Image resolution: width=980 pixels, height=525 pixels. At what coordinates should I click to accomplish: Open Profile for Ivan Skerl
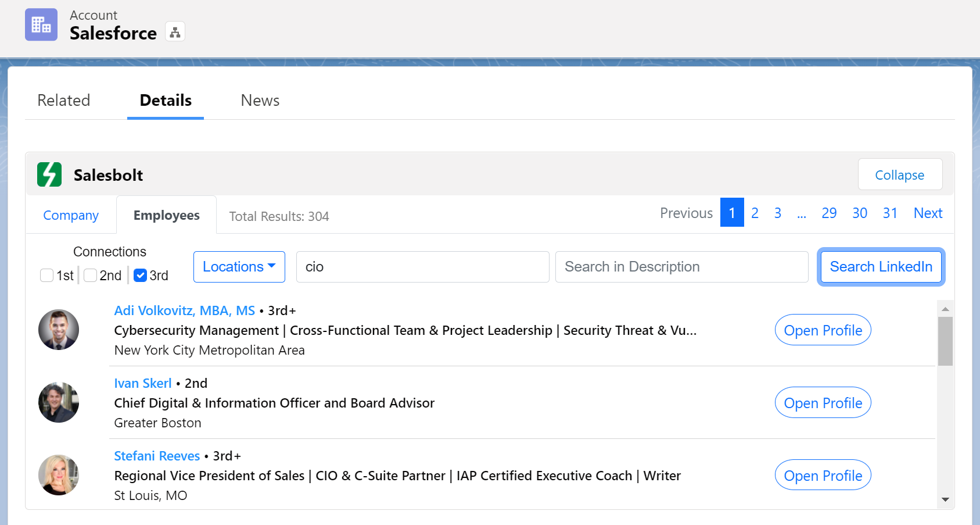823,403
